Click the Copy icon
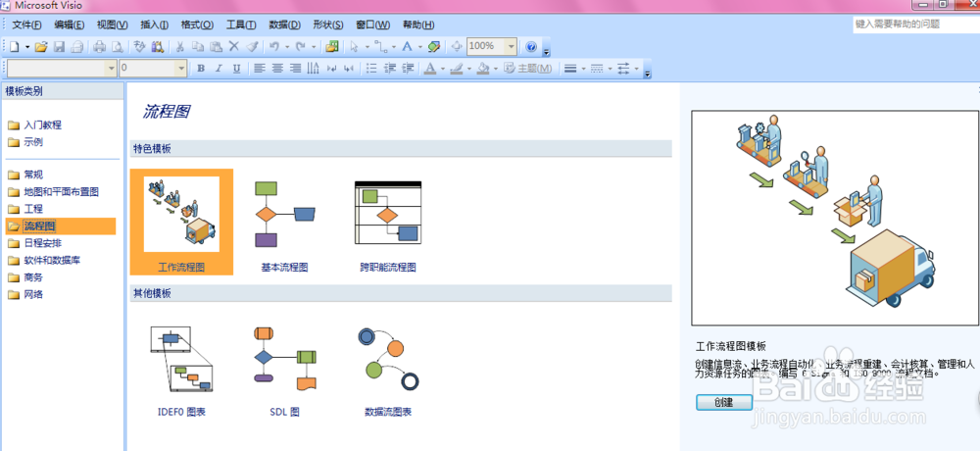This screenshot has width=980, height=451. coord(198,46)
